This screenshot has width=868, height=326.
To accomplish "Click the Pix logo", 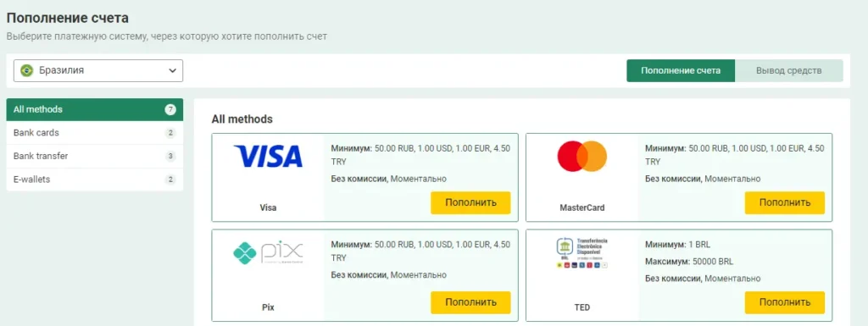I will pos(268,253).
